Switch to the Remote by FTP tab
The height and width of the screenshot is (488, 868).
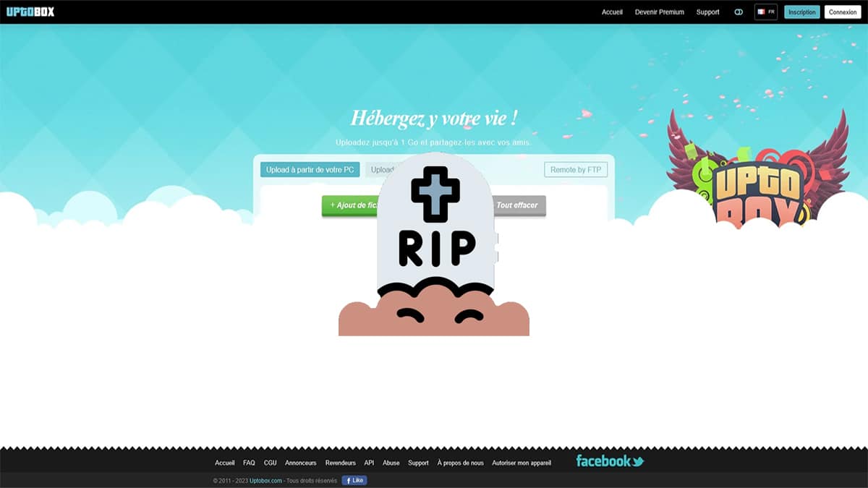click(575, 170)
